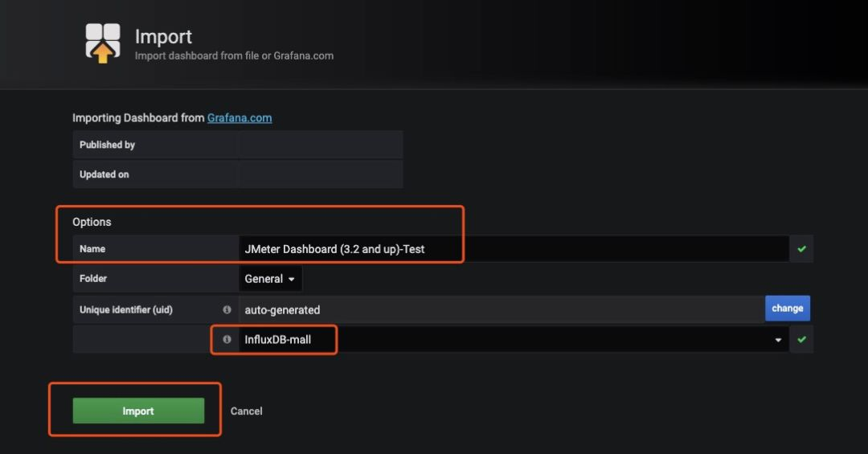Click the caret arrow of the data source selector
Screen dimensions: 868x454
[x=778, y=340]
